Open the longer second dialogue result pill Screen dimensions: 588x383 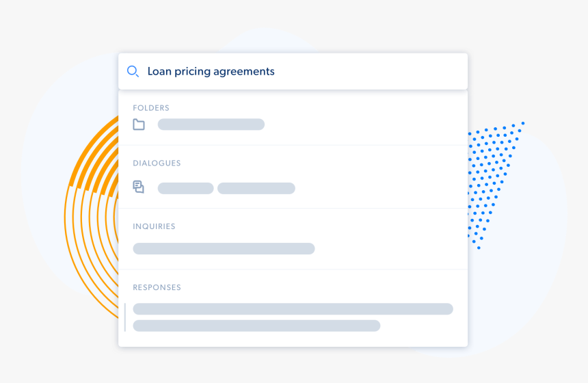[x=256, y=188]
